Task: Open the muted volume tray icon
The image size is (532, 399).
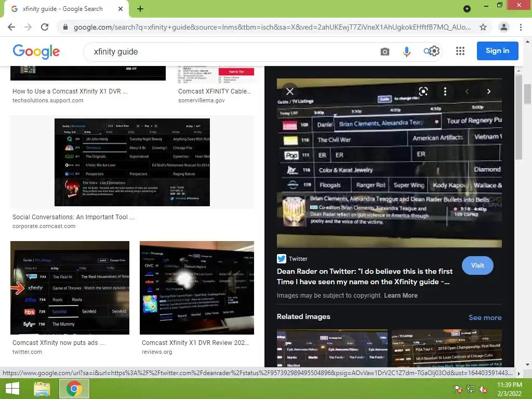Action: 483,389
